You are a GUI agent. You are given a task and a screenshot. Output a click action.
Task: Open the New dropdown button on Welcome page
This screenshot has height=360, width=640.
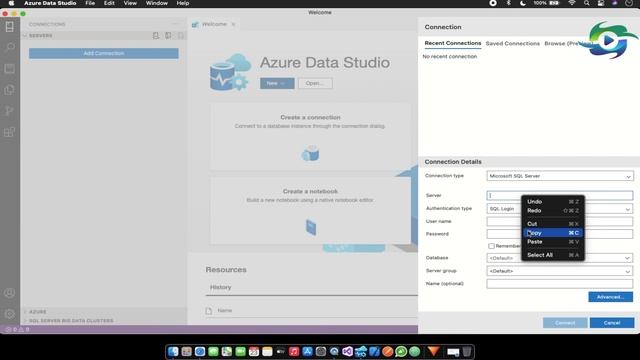click(277, 83)
